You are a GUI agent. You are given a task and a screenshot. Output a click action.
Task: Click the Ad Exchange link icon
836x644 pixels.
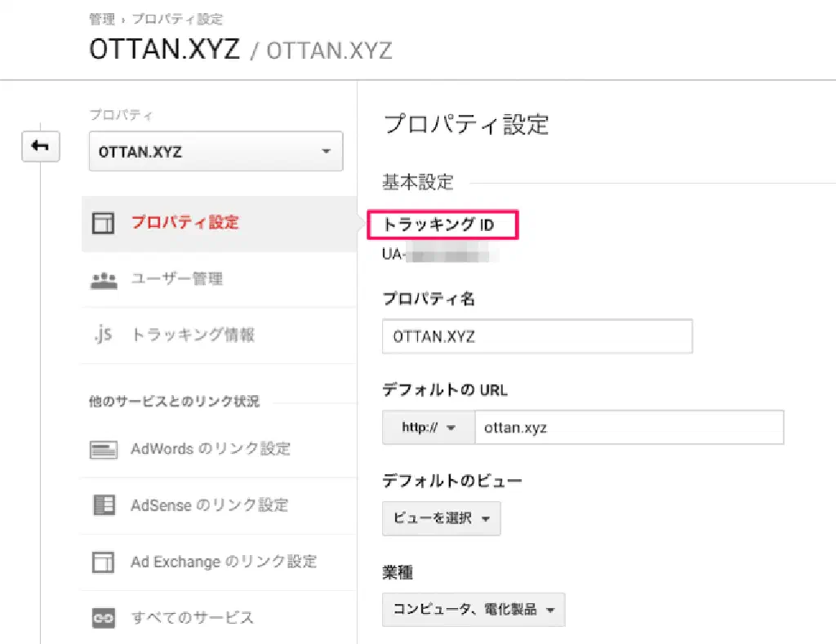coord(103,562)
